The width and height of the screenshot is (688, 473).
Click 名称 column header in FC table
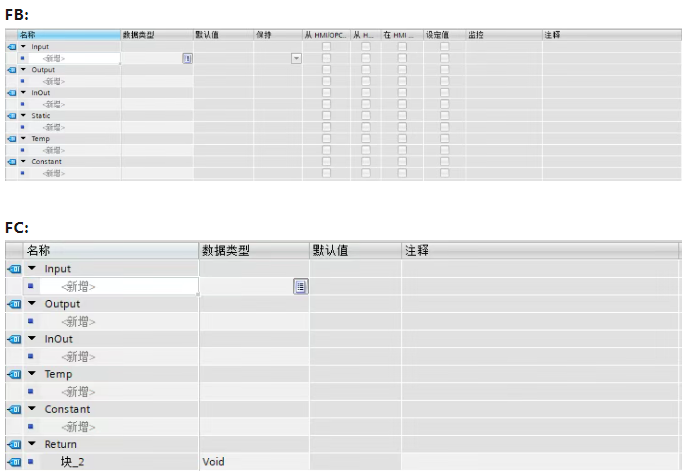pos(111,251)
